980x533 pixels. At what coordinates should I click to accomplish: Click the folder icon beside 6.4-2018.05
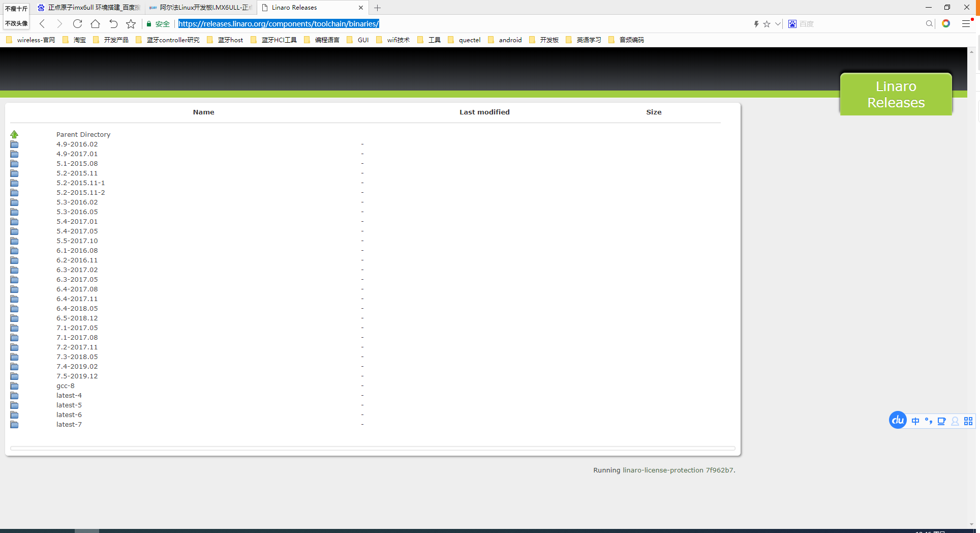[14, 309]
